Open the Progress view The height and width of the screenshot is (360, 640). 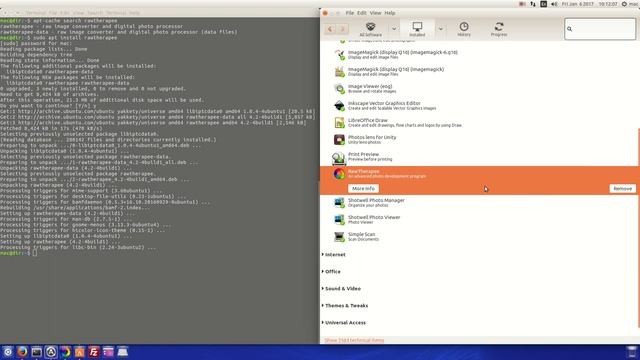[x=499, y=29]
